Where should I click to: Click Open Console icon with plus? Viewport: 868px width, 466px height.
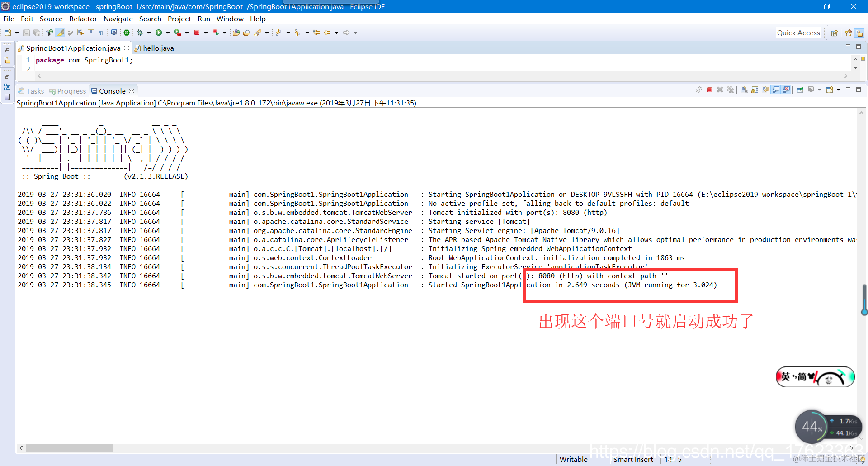pyautogui.click(x=830, y=90)
